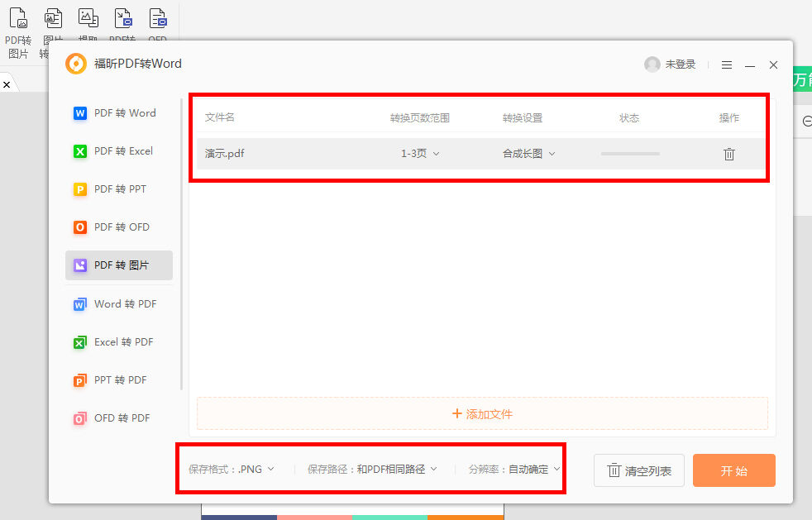Open the hamburger menu in the title bar
This screenshot has height=520, width=812.
click(727, 64)
